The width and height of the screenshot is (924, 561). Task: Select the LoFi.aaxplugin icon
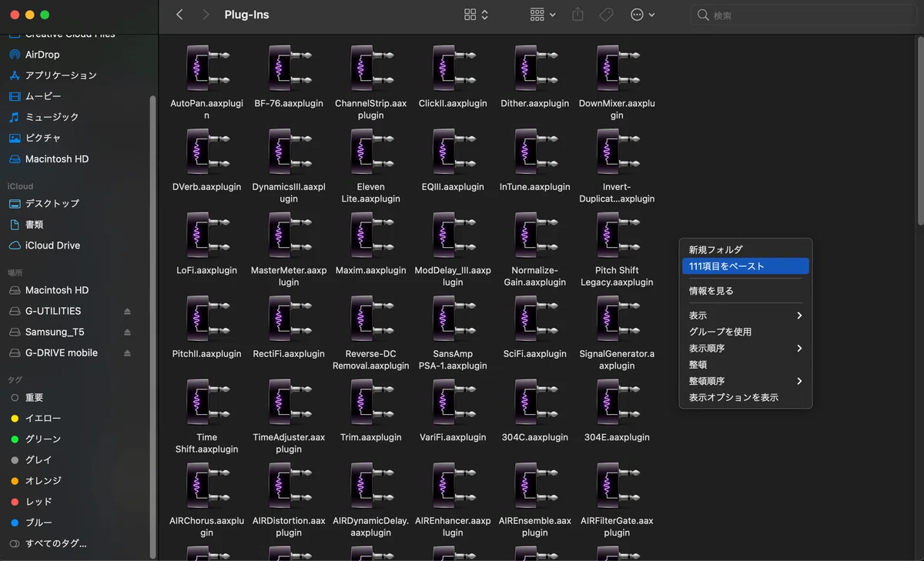coord(207,235)
